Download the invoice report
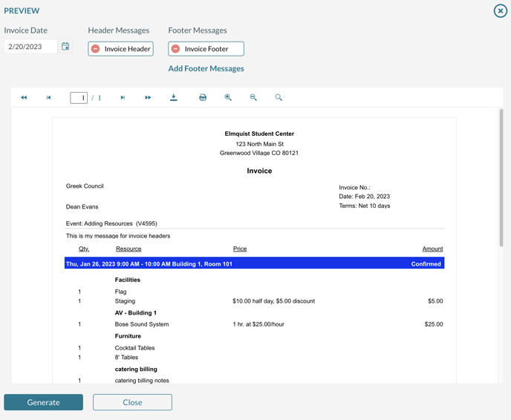511x420 pixels. (x=174, y=97)
